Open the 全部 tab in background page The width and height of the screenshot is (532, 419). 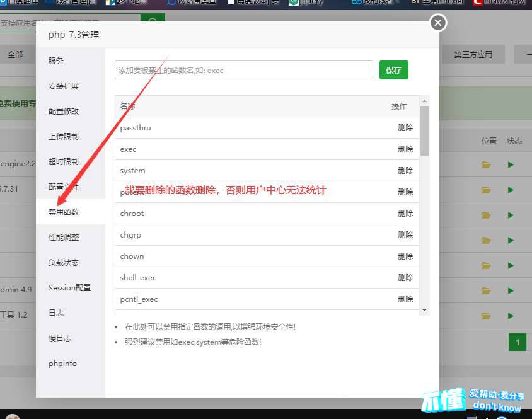point(15,55)
